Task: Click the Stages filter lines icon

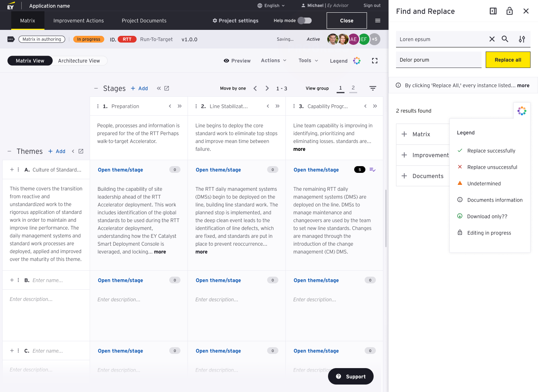Action: click(x=372, y=88)
